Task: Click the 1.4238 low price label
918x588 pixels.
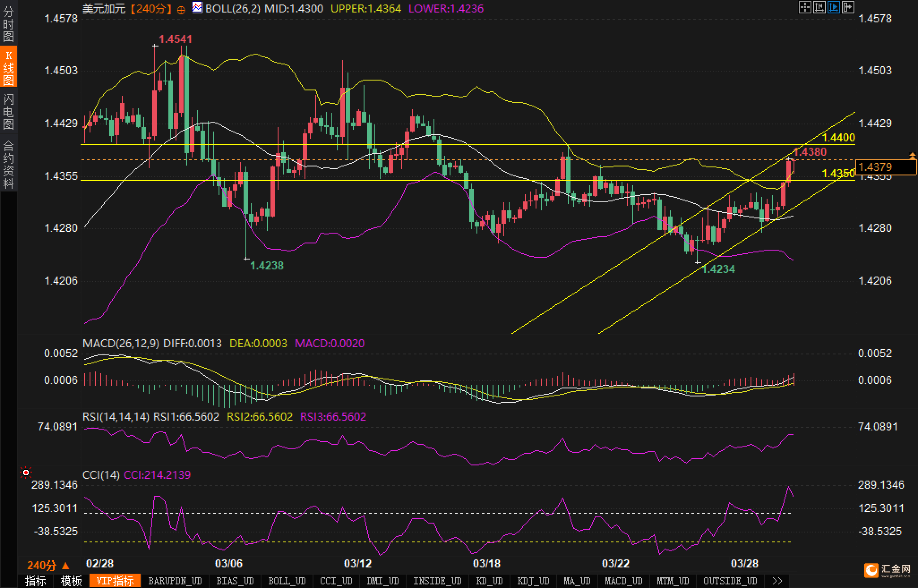Action: (x=266, y=265)
